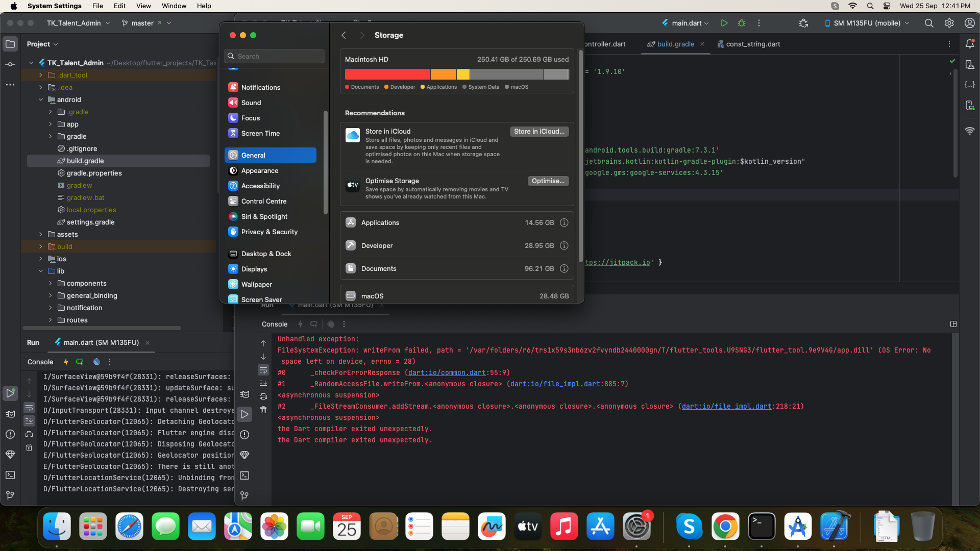This screenshot has height=551, width=980.
Task: Open the master branch dropdown
Action: [x=146, y=23]
